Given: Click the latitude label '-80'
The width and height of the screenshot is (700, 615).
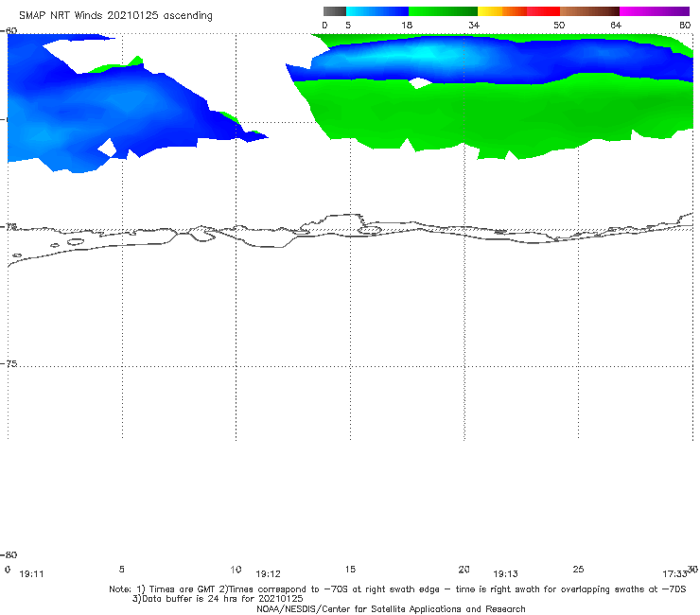Looking at the screenshot, I should pyautogui.click(x=9, y=554).
